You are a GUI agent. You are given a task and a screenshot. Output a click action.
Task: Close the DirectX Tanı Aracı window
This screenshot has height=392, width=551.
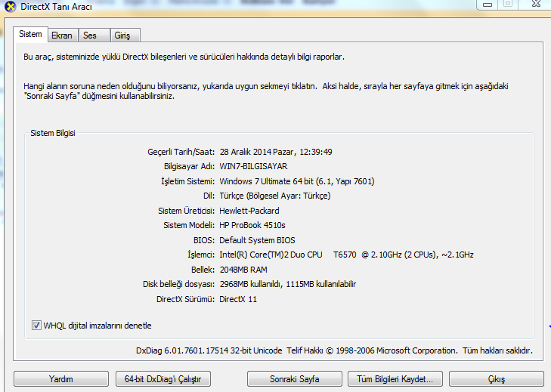pos(536,5)
